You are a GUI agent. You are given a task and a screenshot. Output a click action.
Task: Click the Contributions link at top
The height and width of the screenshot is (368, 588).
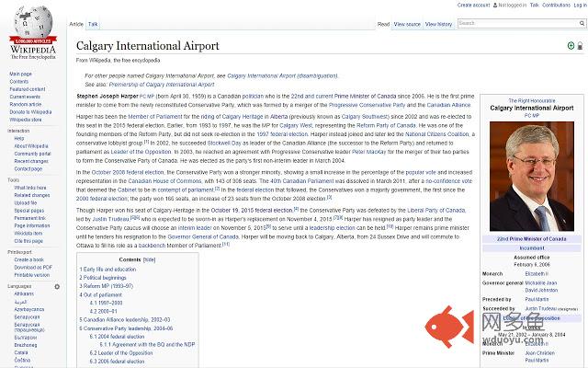556,5
